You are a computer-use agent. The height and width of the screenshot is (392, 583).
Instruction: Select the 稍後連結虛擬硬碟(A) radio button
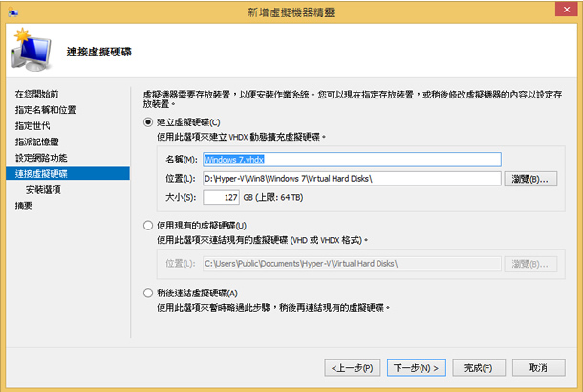(148, 294)
